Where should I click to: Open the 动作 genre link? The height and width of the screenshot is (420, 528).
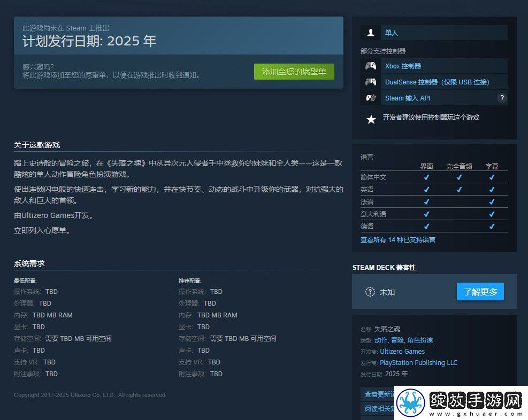point(381,340)
